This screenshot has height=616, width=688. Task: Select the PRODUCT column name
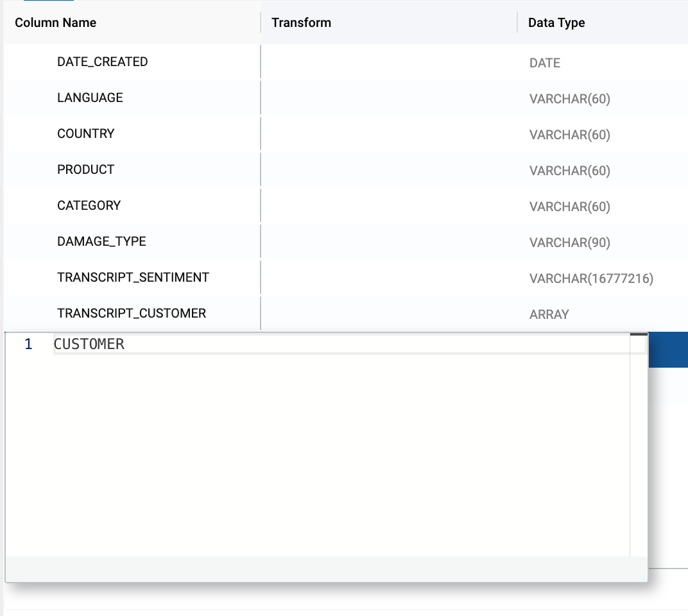tap(86, 170)
